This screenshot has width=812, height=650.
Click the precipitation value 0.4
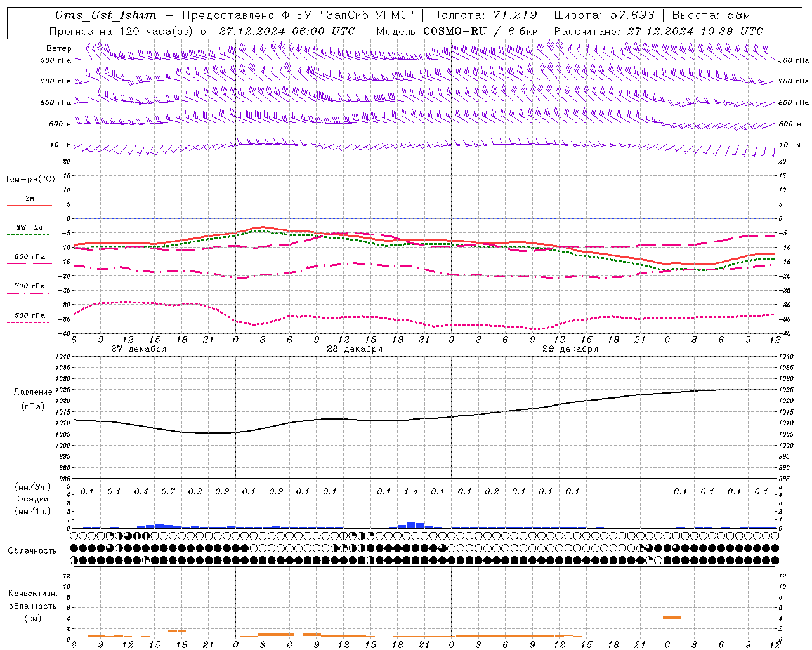141,492
